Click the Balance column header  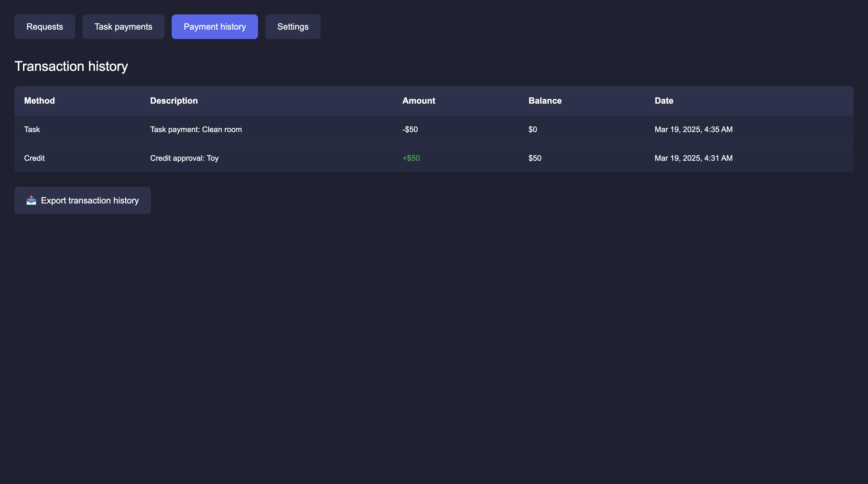coord(545,101)
